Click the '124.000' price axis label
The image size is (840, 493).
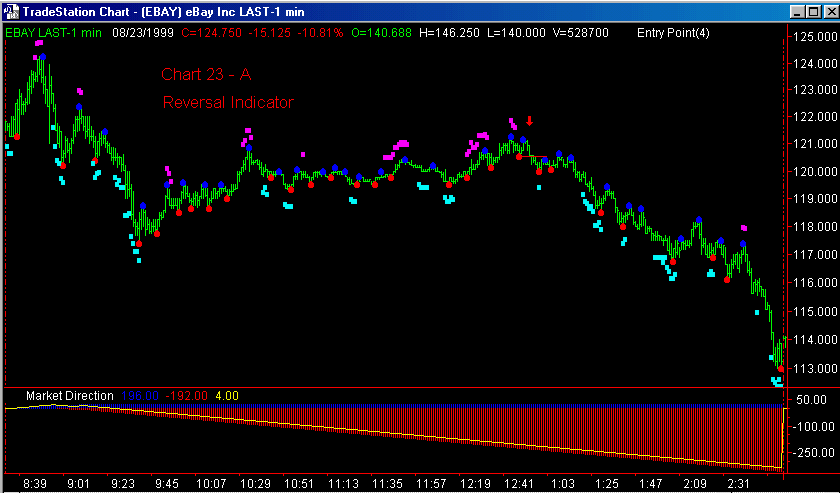(815, 64)
